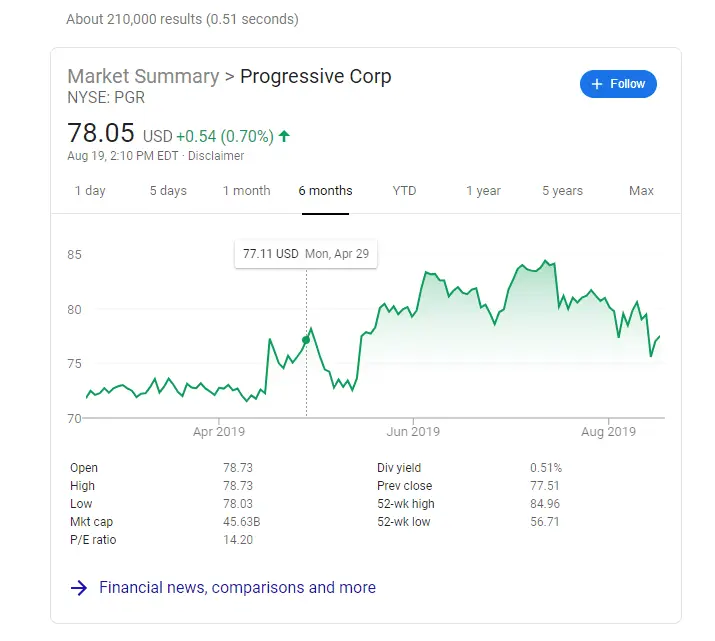The height and width of the screenshot is (641, 715).
Task: Open the 5 years chart view
Action: (x=562, y=191)
